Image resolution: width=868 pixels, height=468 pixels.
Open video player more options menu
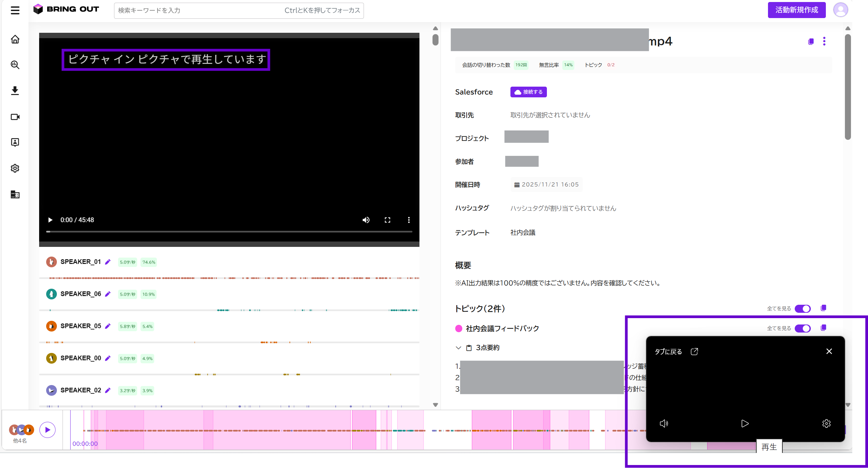click(x=409, y=220)
